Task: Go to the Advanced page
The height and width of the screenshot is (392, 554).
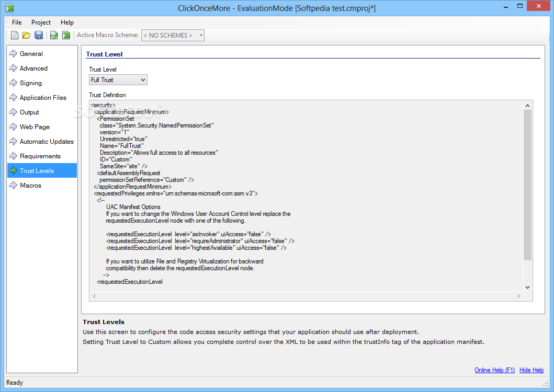Action: click(x=42, y=68)
